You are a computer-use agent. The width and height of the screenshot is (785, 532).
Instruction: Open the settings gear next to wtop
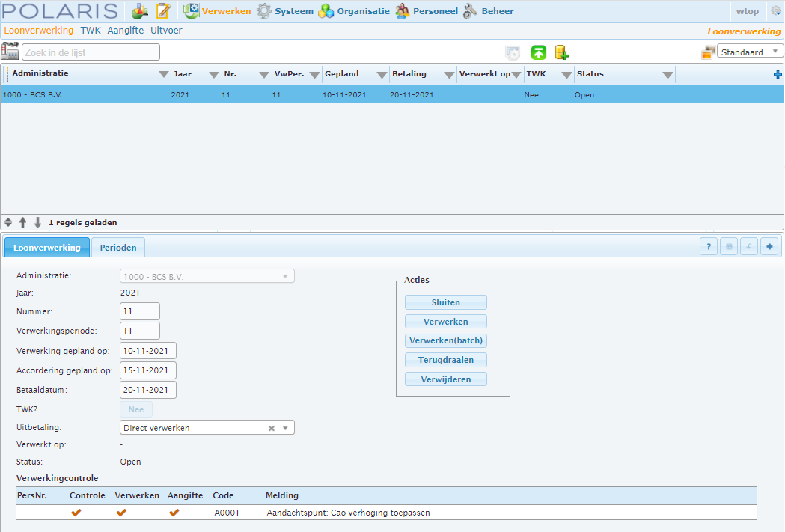click(775, 11)
